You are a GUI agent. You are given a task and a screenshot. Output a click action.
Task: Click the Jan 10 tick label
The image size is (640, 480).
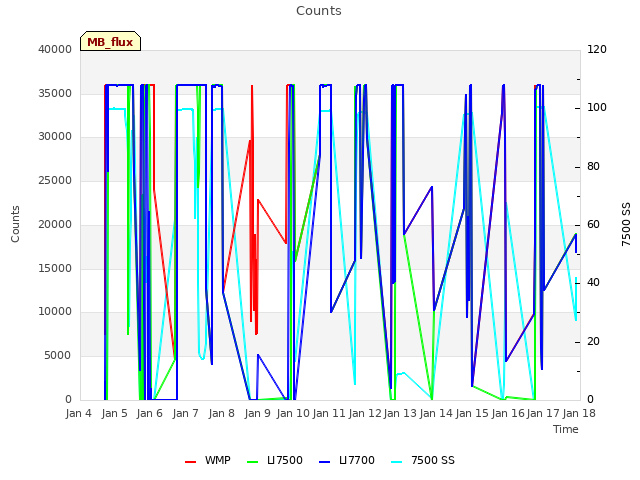point(293,413)
